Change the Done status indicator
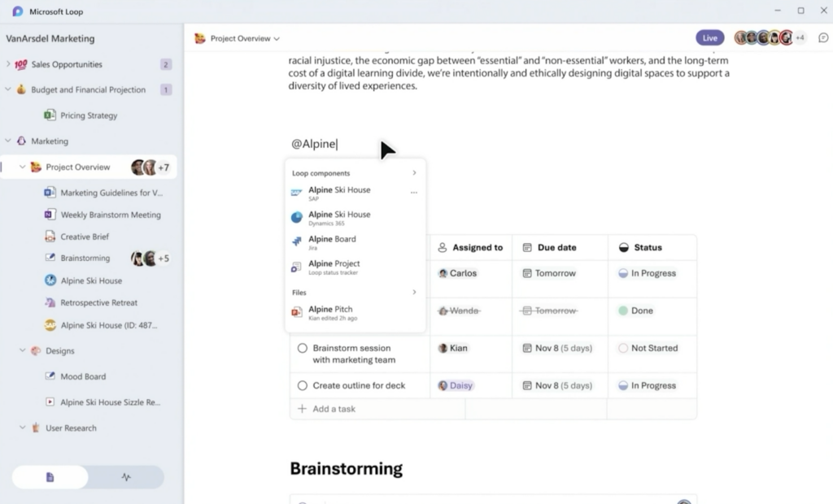 coord(636,311)
